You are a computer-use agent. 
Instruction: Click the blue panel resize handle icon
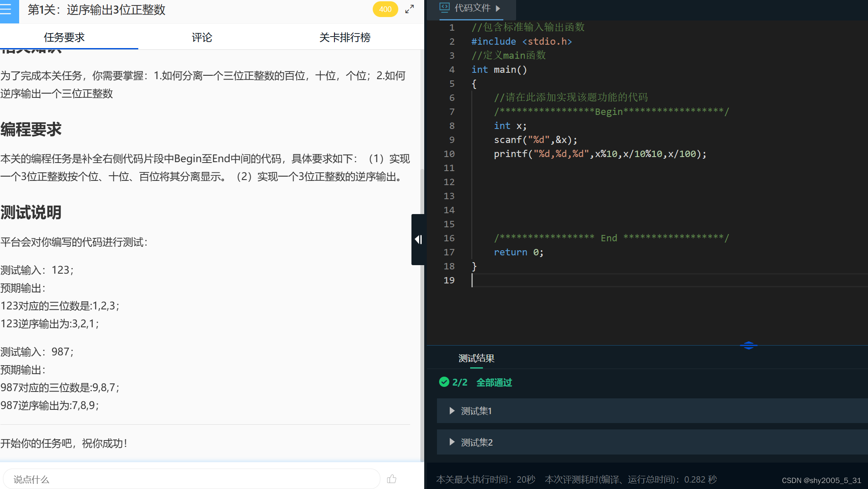[x=748, y=345]
